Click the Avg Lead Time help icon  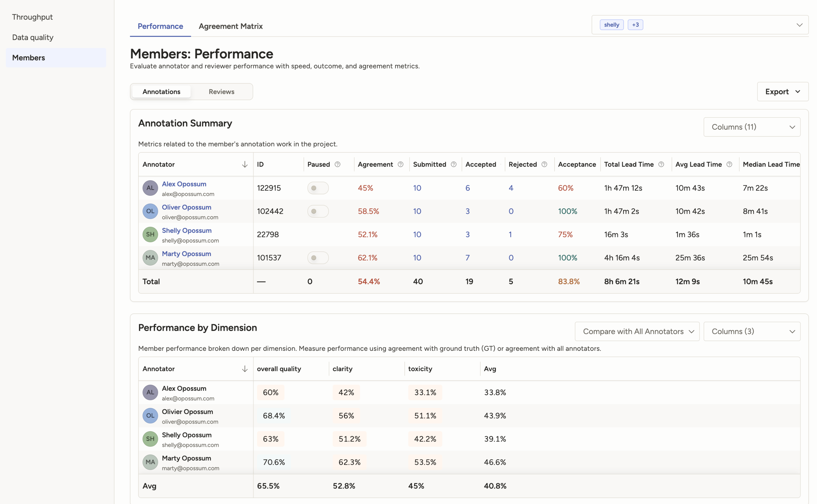coord(729,164)
